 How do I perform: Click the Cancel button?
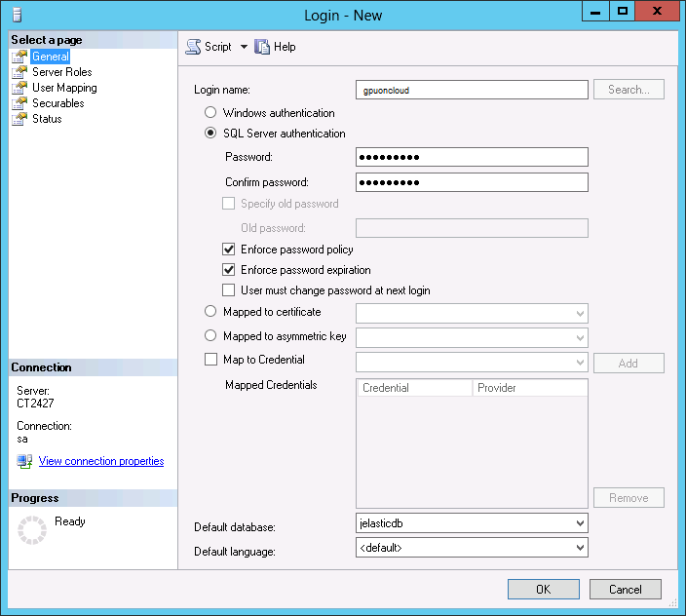pos(626,589)
